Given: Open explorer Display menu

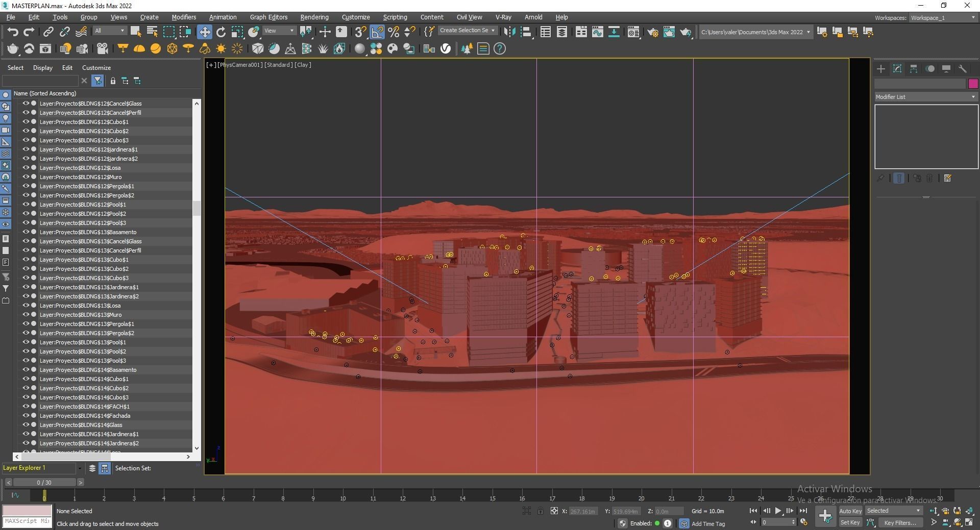Looking at the screenshot, I should (43, 68).
